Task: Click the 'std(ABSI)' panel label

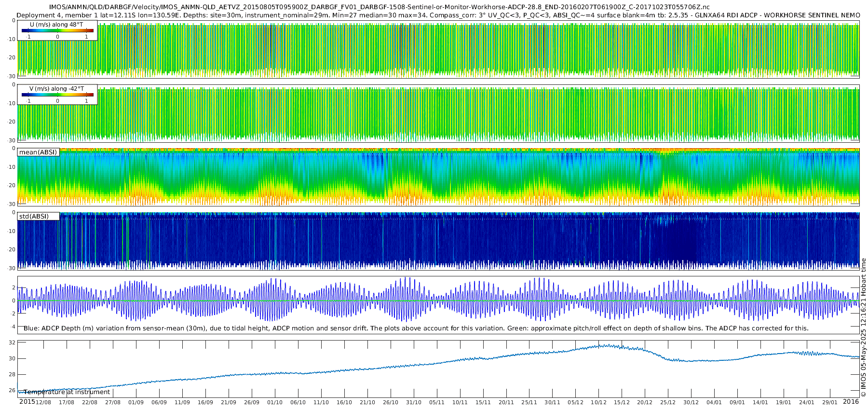Action: (34, 217)
